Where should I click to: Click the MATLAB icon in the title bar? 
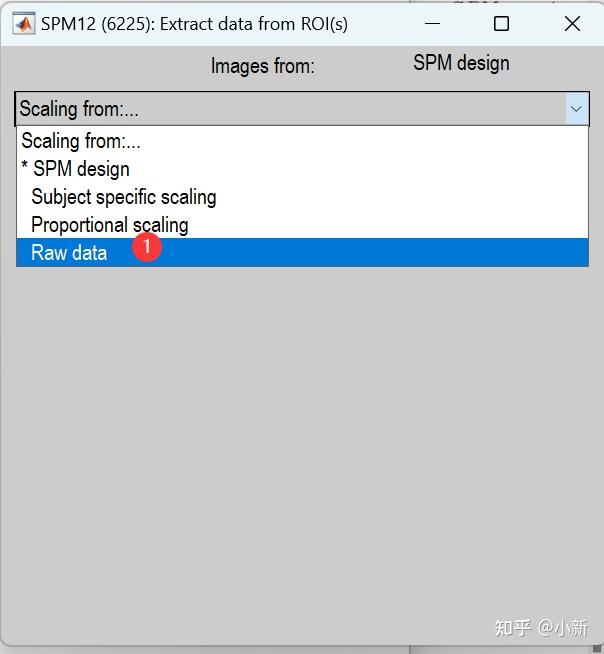(22, 23)
